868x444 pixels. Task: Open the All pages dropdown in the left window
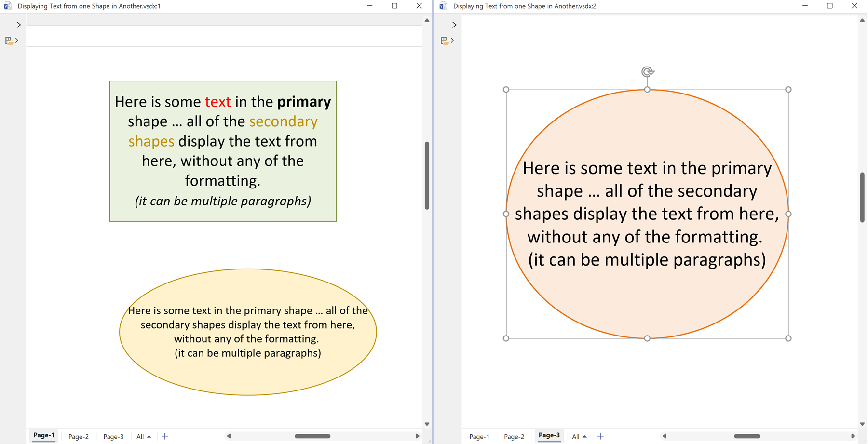[x=143, y=436]
